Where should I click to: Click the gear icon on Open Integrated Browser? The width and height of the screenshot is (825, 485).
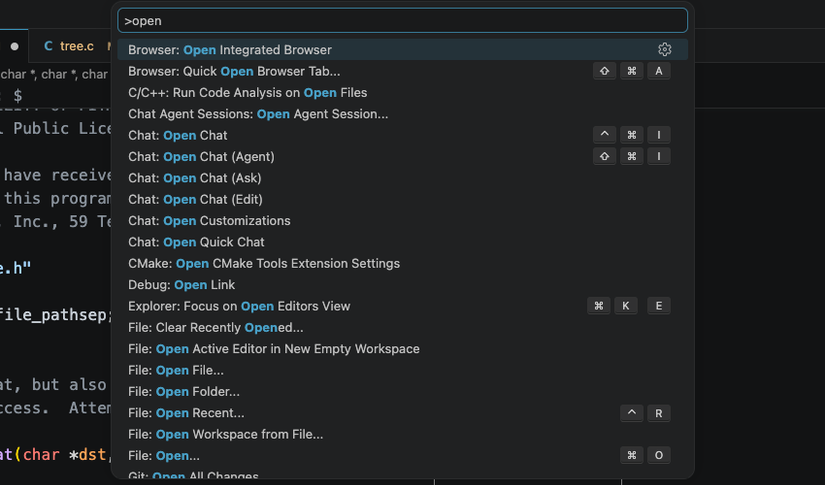pos(665,49)
